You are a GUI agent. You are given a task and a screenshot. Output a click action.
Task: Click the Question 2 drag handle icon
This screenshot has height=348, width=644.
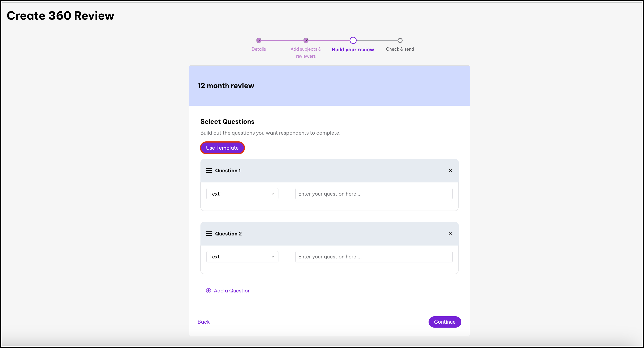(x=209, y=234)
